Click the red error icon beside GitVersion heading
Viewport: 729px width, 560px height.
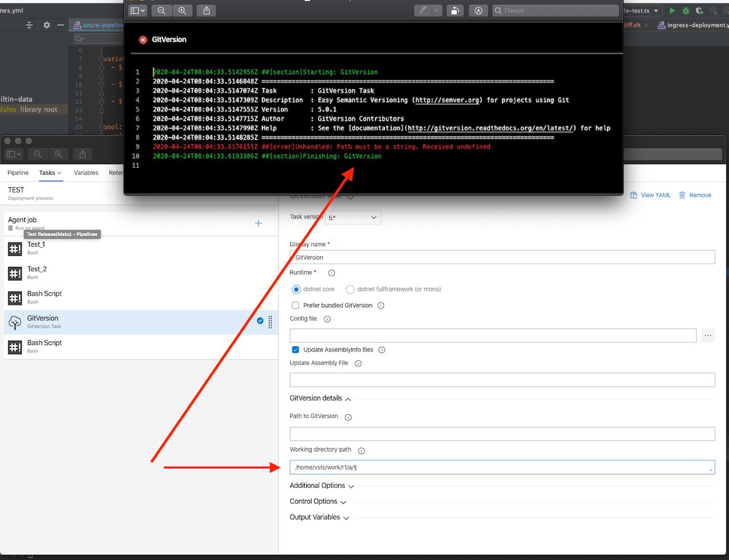[143, 40]
